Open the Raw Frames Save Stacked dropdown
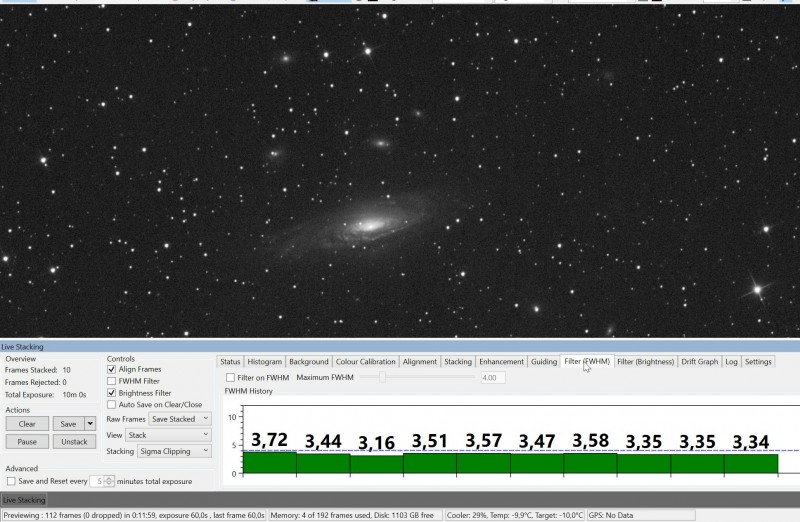Viewport: 800px width, 522px height. click(x=180, y=419)
